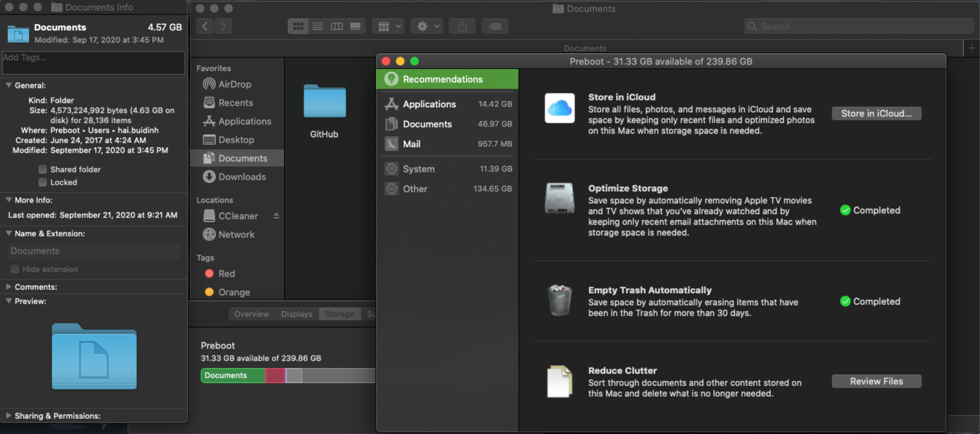Focus the Add Tags field
The height and width of the screenshot is (434, 980).
(93, 62)
